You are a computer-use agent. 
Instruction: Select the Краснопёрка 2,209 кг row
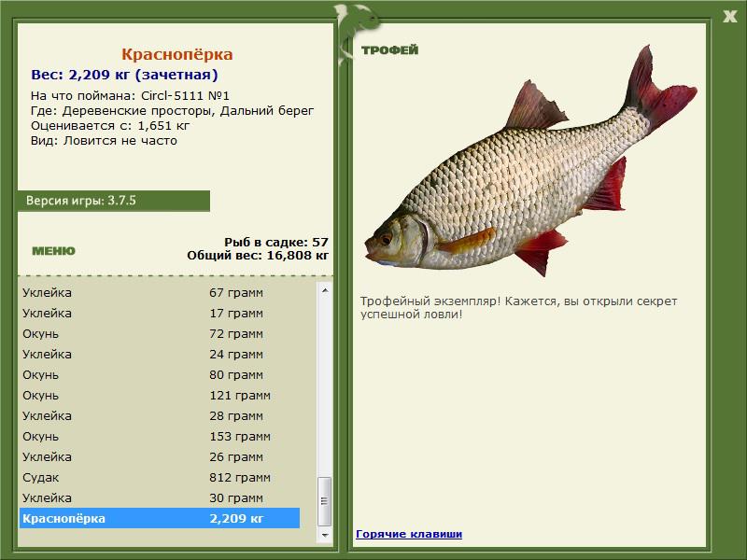pyautogui.click(x=160, y=518)
